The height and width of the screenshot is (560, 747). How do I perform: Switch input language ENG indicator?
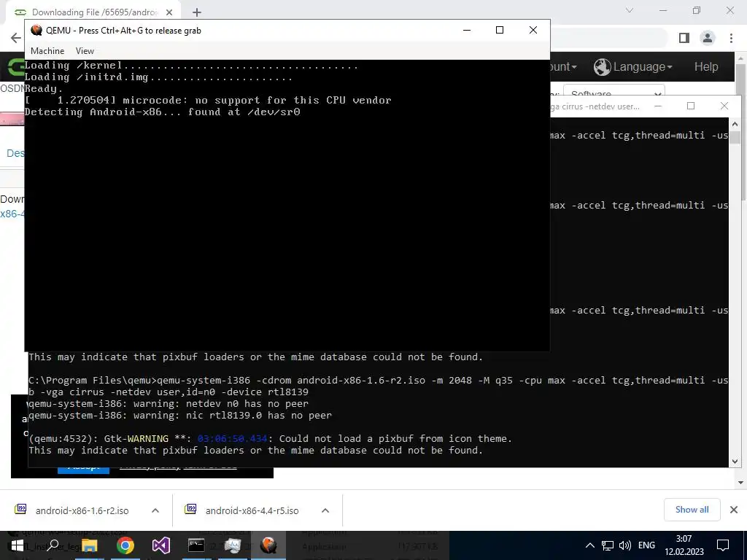646,545
